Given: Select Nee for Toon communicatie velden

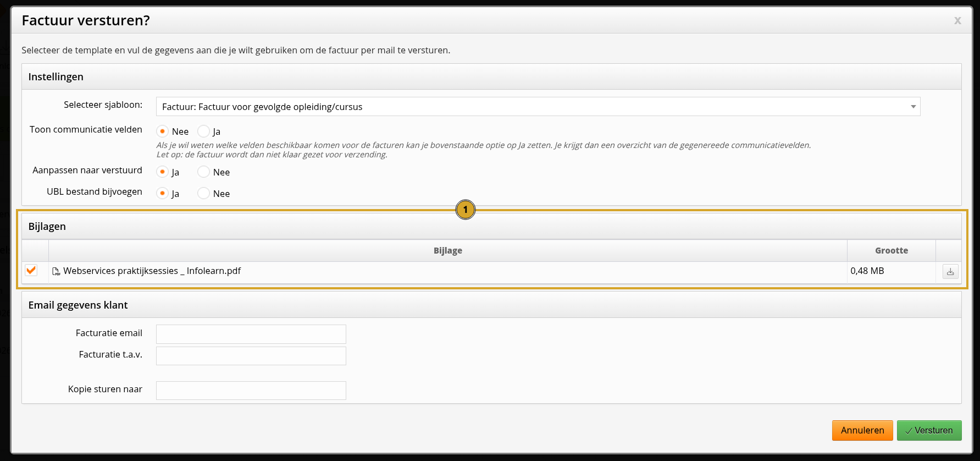Looking at the screenshot, I should pos(163,131).
